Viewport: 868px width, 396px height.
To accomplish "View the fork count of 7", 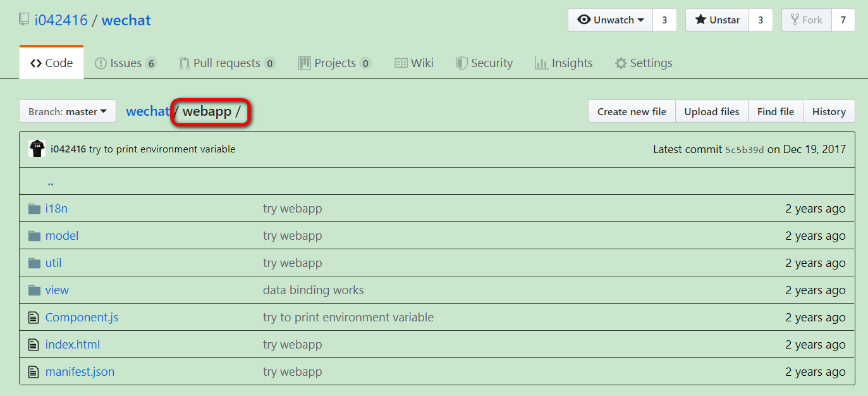I will pos(843,20).
